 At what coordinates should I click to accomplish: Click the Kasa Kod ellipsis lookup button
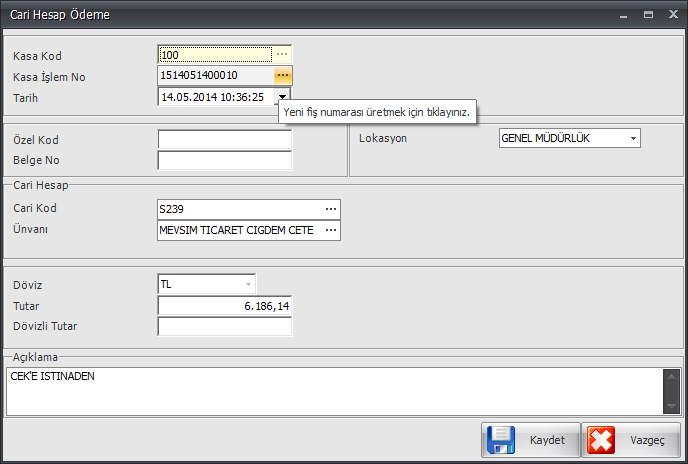click(x=282, y=55)
